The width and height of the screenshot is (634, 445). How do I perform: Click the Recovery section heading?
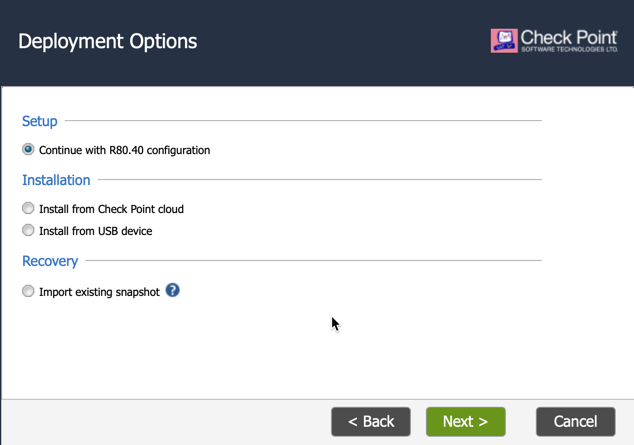click(x=50, y=261)
